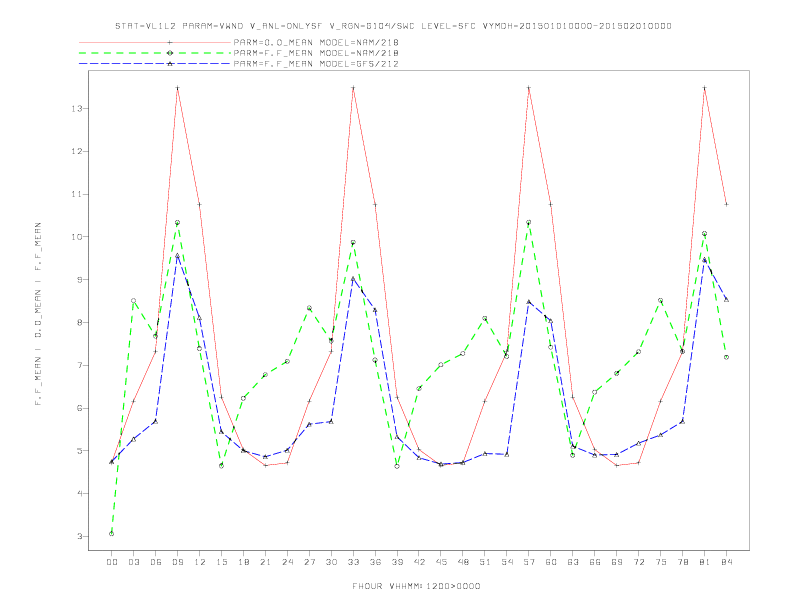Click x-axis tick label 69
This screenshot has height=612, width=792.
click(617, 562)
